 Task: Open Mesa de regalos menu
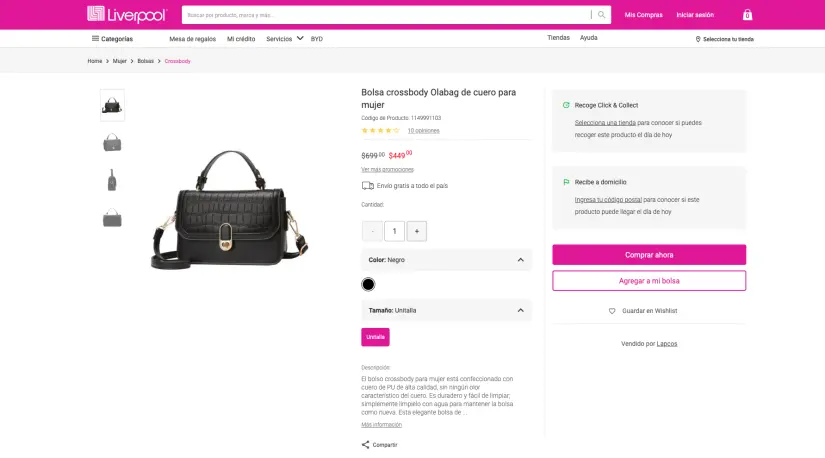(192, 39)
